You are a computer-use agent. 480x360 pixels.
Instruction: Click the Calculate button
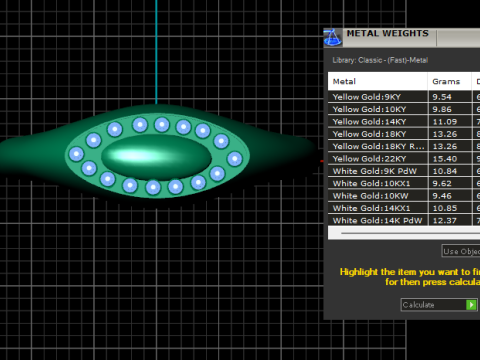coord(439,305)
